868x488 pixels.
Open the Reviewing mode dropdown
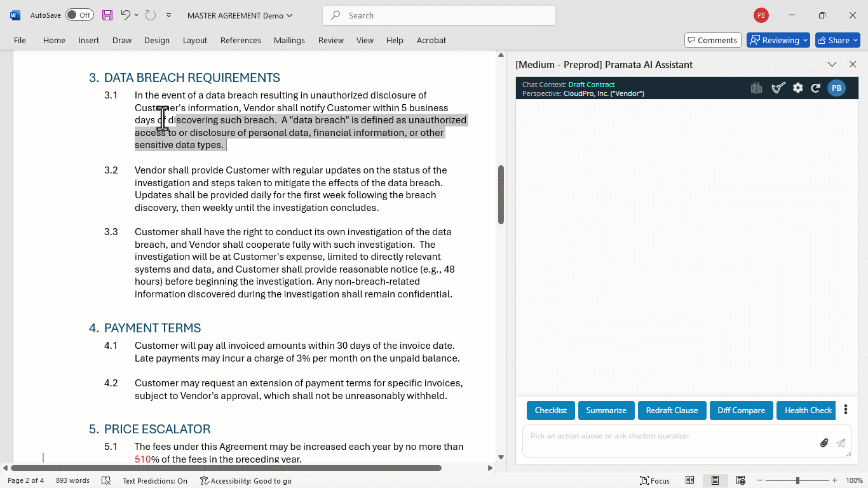(778, 40)
